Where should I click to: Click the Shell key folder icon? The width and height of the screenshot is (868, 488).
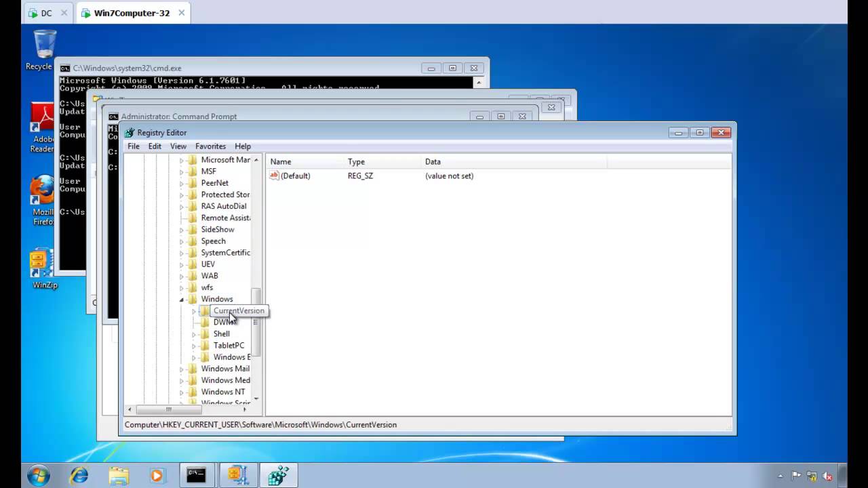[x=205, y=334]
